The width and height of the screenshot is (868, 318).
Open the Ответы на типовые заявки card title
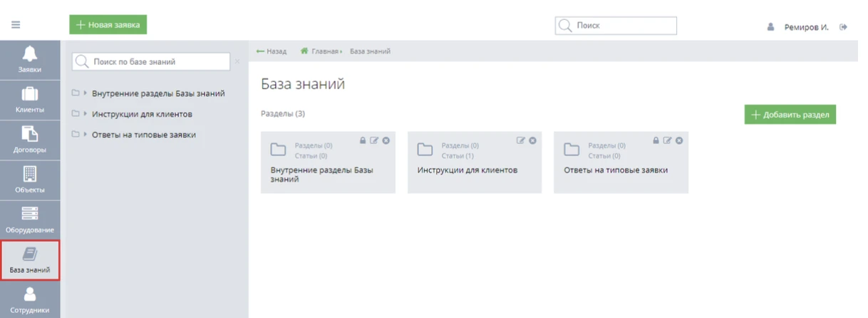616,170
